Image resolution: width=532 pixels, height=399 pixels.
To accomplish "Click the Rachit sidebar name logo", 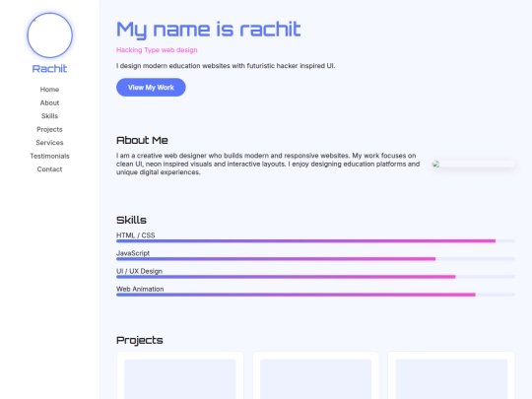I will [49, 69].
